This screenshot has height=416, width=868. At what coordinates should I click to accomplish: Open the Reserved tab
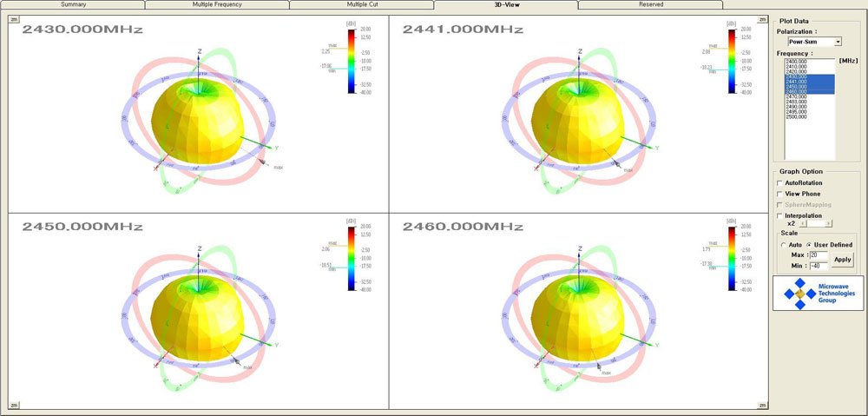point(650,4)
